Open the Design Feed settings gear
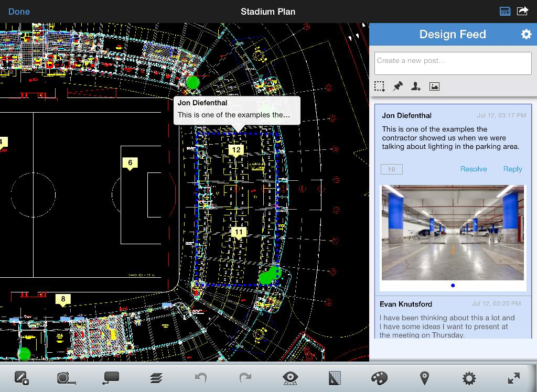The width and height of the screenshot is (537, 392). click(x=526, y=34)
